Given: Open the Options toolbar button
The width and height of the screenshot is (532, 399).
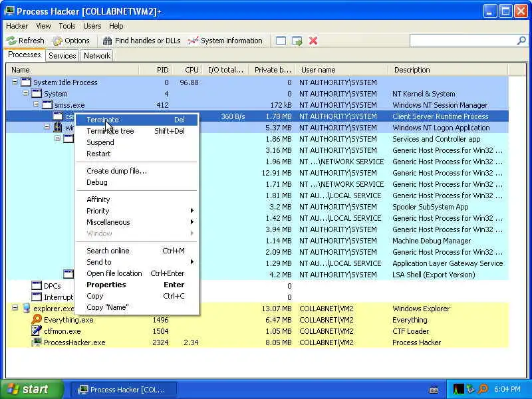Looking at the screenshot, I should tap(71, 41).
